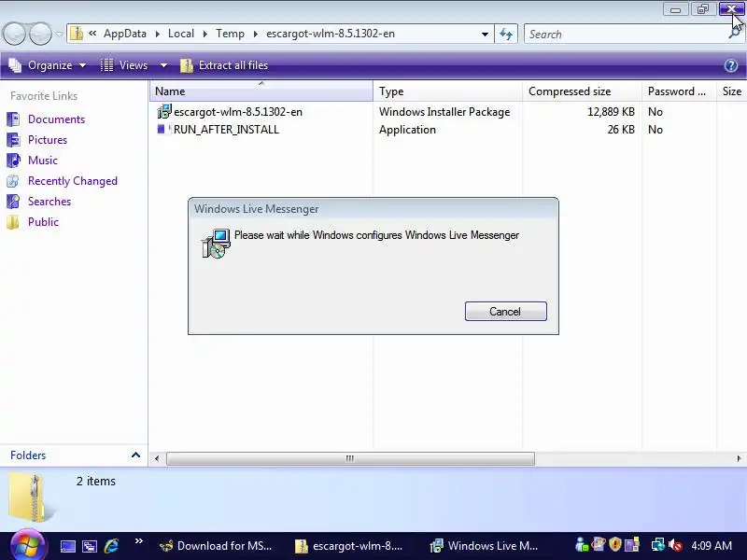Open Searches in Favorite Links
The width and height of the screenshot is (747, 560).
(49, 202)
